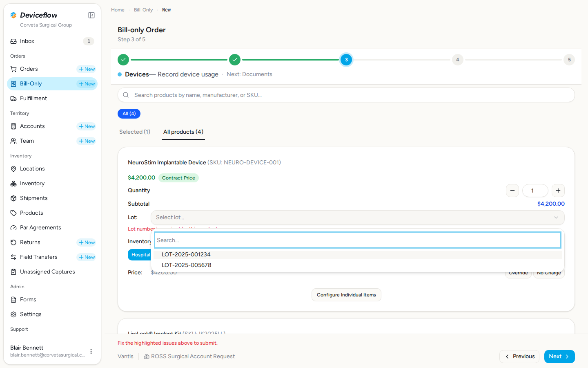Screen dimensions: 588x368
Task: Open Forms under Admin
Action: [x=52, y=300]
